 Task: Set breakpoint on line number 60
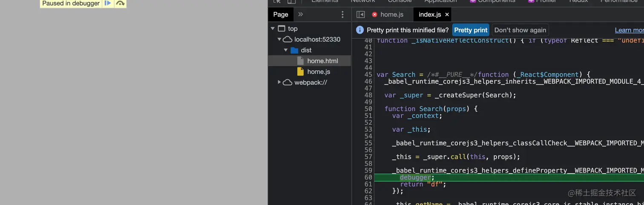coord(368,177)
